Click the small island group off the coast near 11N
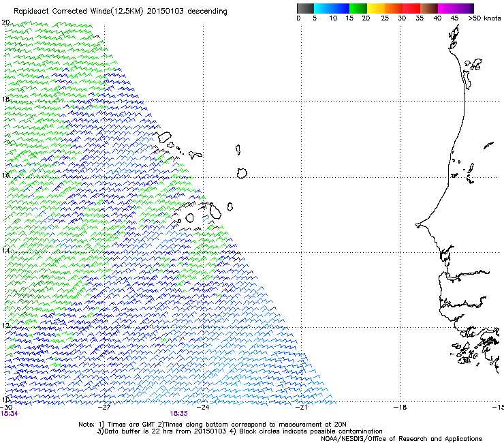The image size is (504, 443). (x=464, y=354)
